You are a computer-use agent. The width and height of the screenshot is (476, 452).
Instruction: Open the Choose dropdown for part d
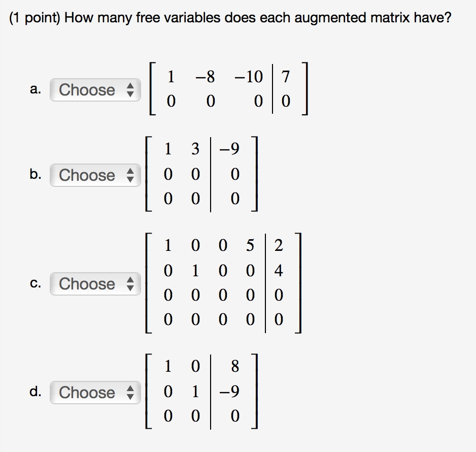tap(94, 393)
